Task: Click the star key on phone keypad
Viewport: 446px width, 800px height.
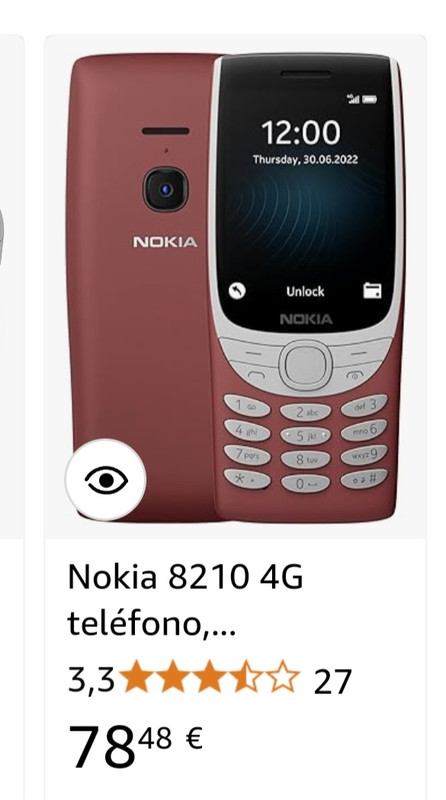Action: pyautogui.click(x=247, y=480)
